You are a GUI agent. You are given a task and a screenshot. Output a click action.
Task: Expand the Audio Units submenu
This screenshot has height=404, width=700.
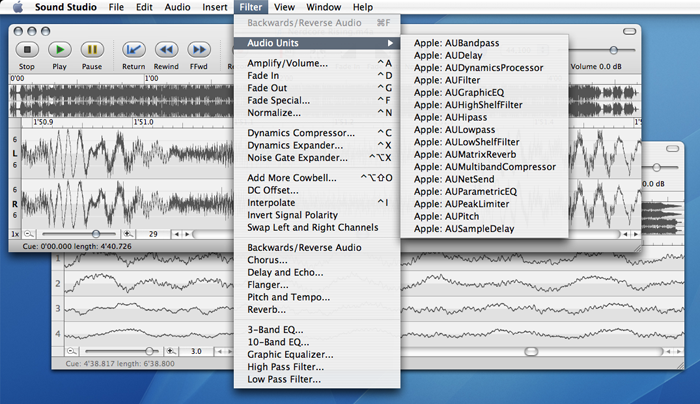[317, 43]
